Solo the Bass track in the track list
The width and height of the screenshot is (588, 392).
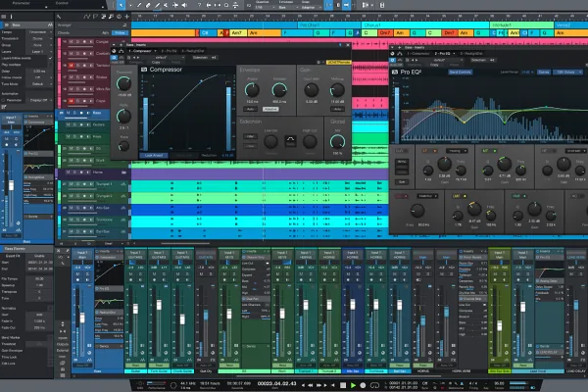tap(74, 113)
